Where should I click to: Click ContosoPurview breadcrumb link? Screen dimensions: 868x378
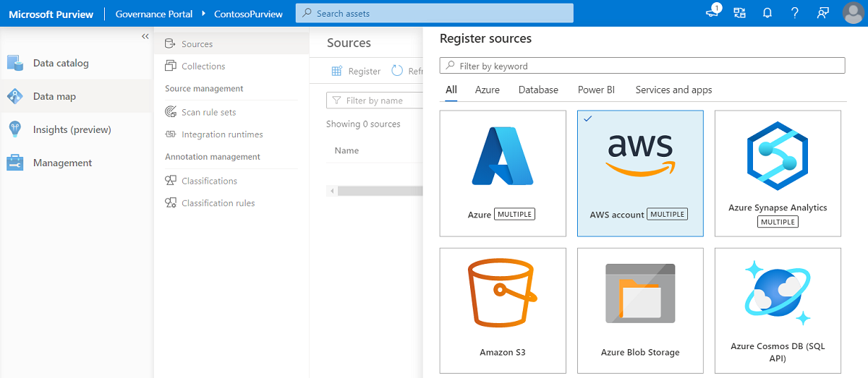click(x=248, y=14)
